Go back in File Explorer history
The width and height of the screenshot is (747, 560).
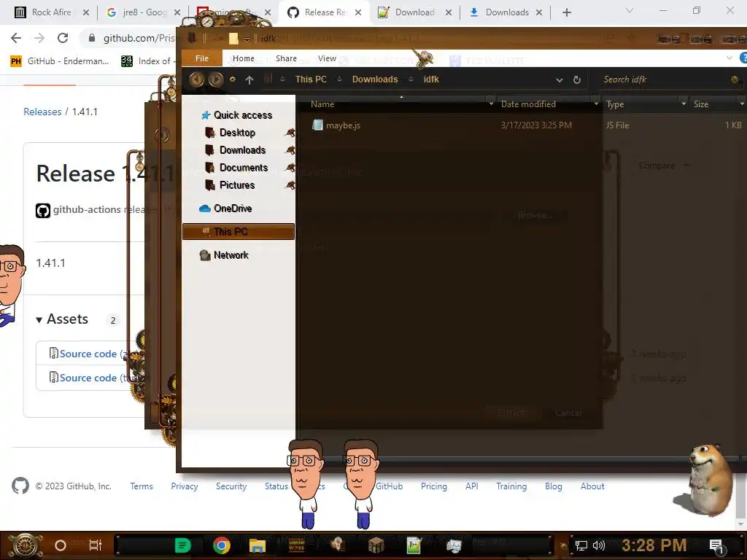(197, 79)
